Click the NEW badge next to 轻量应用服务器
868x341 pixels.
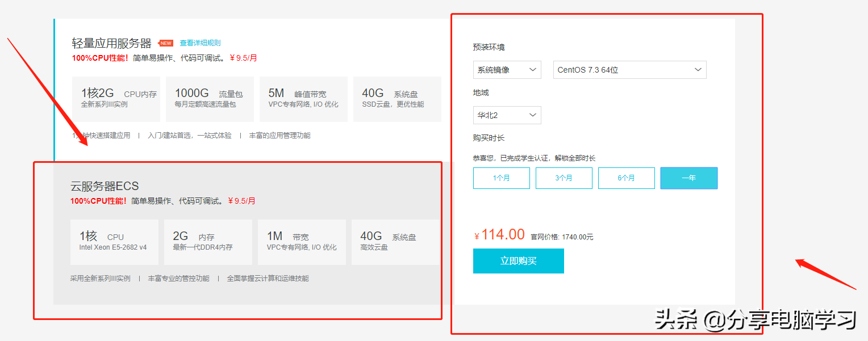coord(165,43)
